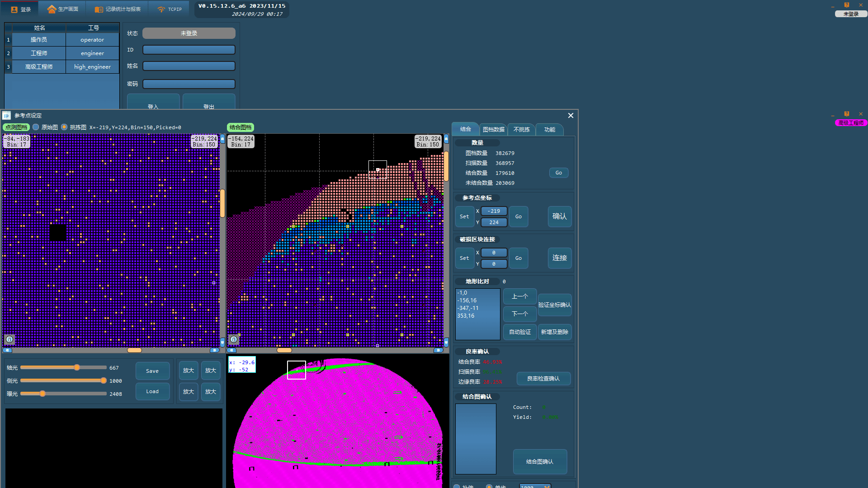Select the 挑拣图 radio option

[x=64, y=127]
